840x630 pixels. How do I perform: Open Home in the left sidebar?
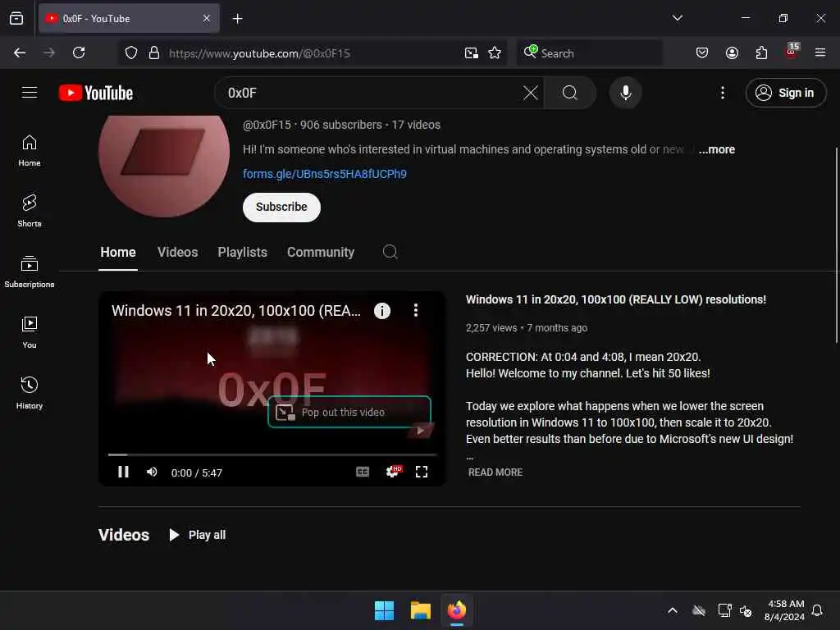point(30,151)
